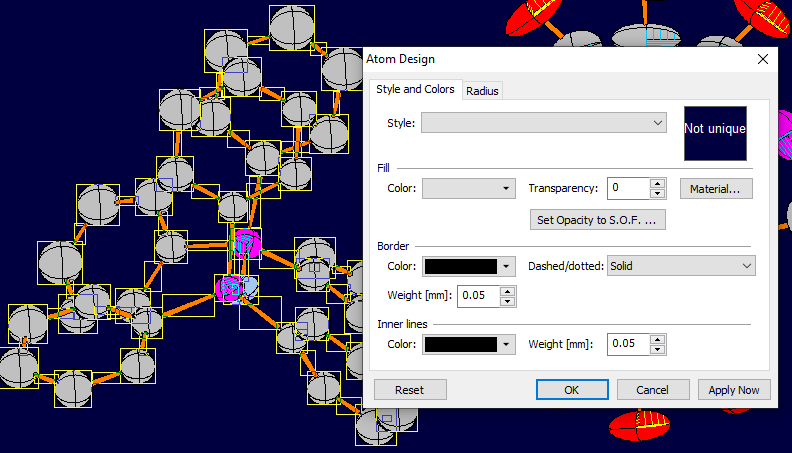Screen dimensions: 792x453
Task: Click the Reset button
Action: (410, 390)
